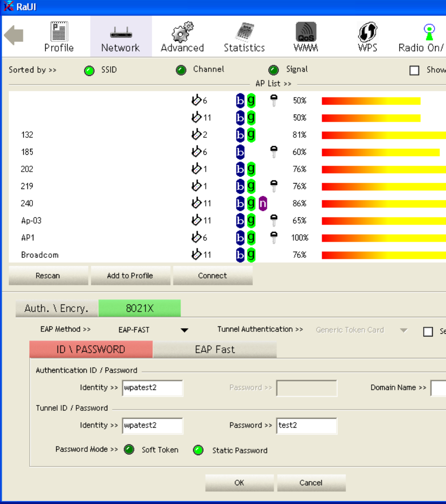The height and width of the screenshot is (504, 446).
Task: Click the g icon in Broadcom row
Action: pos(251,255)
